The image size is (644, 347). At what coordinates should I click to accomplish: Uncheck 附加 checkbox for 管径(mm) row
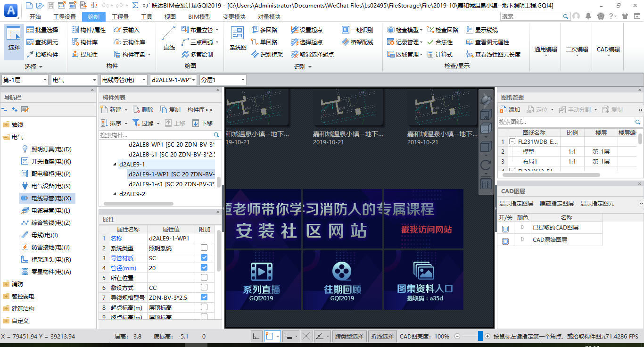click(204, 267)
